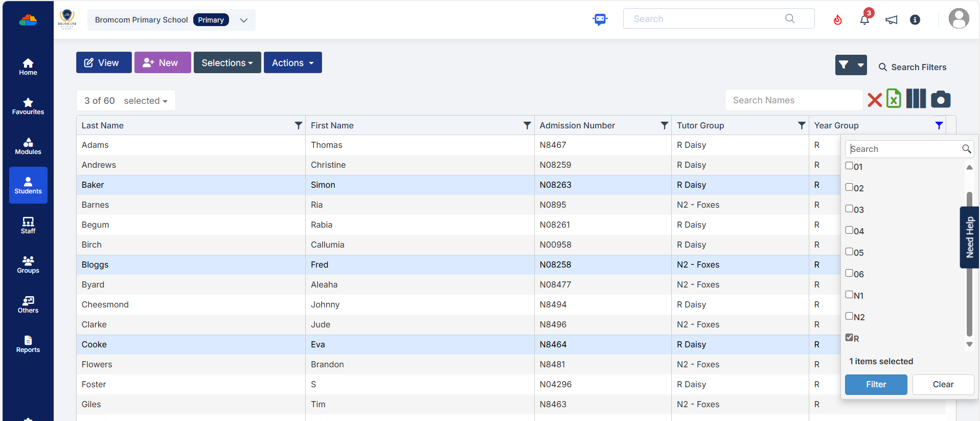
Task: Click the red X clear icon
Action: pos(875,100)
